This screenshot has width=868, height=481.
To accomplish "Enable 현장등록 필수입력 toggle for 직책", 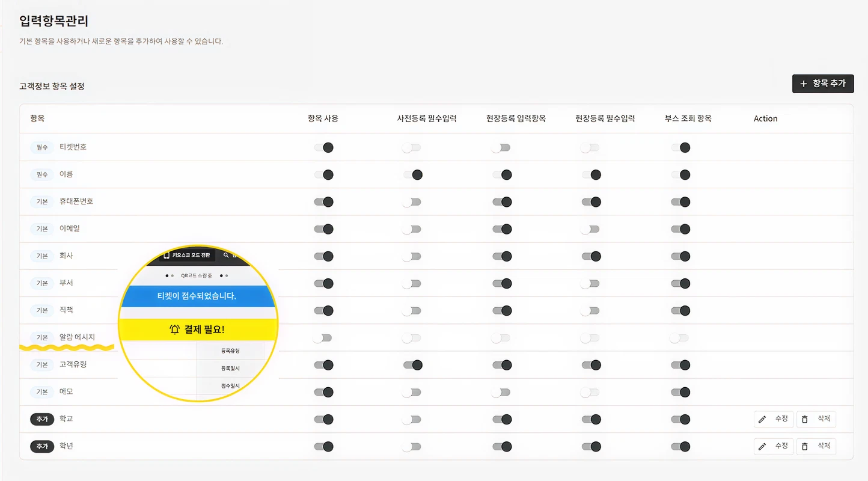I will tap(590, 311).
